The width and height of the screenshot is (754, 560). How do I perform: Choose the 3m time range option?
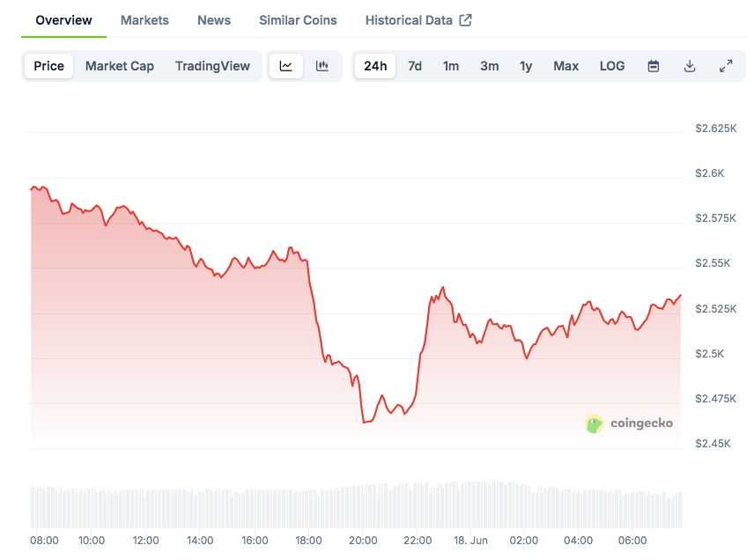pyautogui.click(x=489, y=66)
